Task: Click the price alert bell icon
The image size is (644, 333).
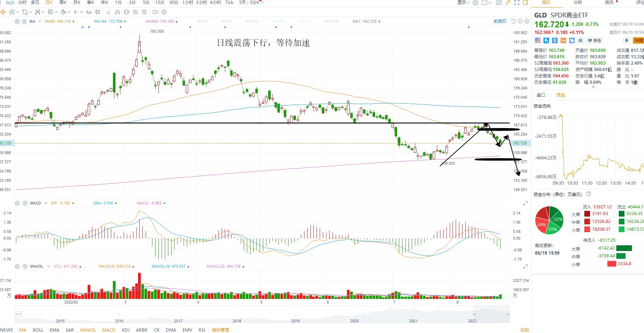Action: click(x=627, y=40)
